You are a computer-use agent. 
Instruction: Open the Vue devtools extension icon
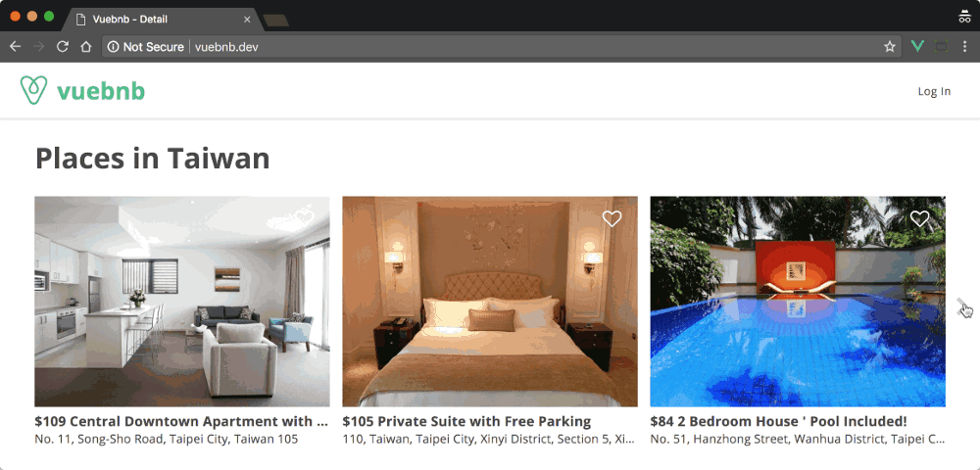click(917, 46)
